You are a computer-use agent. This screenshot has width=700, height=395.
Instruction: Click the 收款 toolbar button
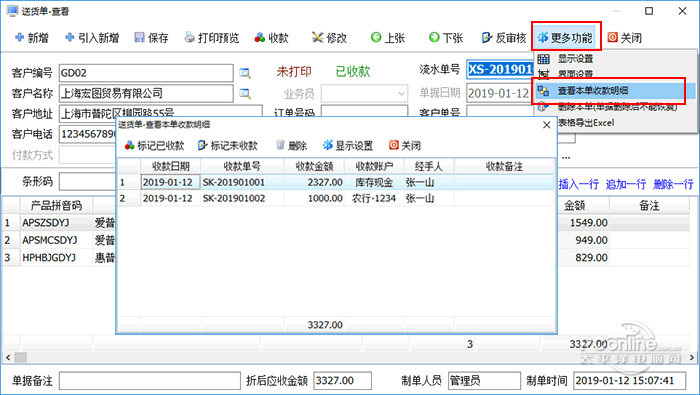point(271,38)
